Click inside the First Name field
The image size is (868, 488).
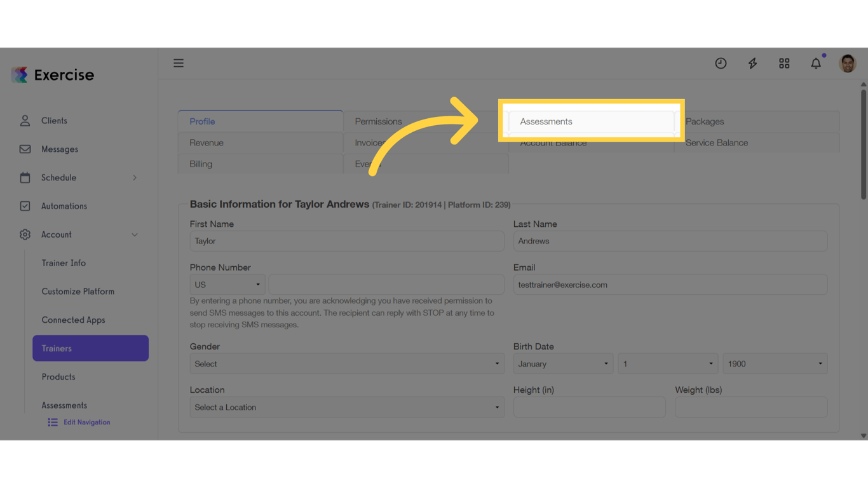[x=347, y=241]
